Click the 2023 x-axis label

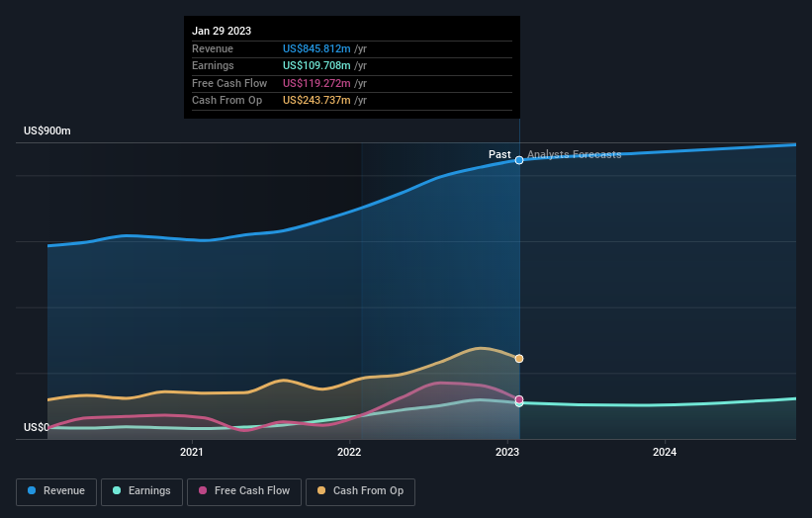coord(507,452)
